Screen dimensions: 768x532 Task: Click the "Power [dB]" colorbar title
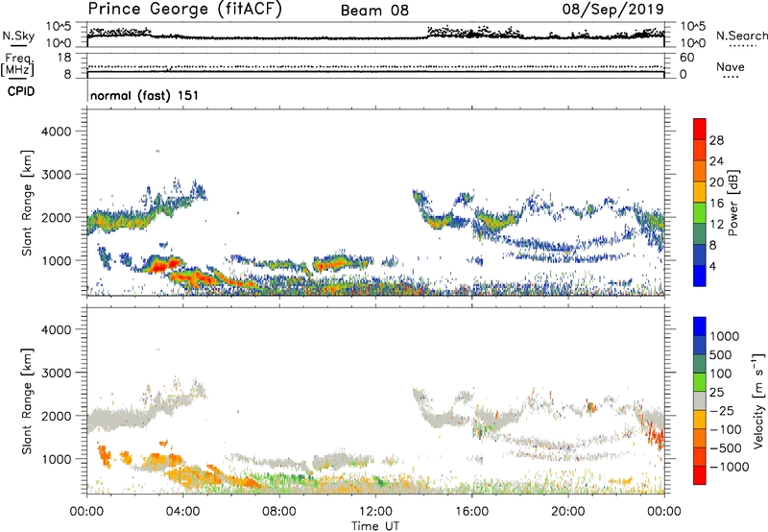point(732,203)
